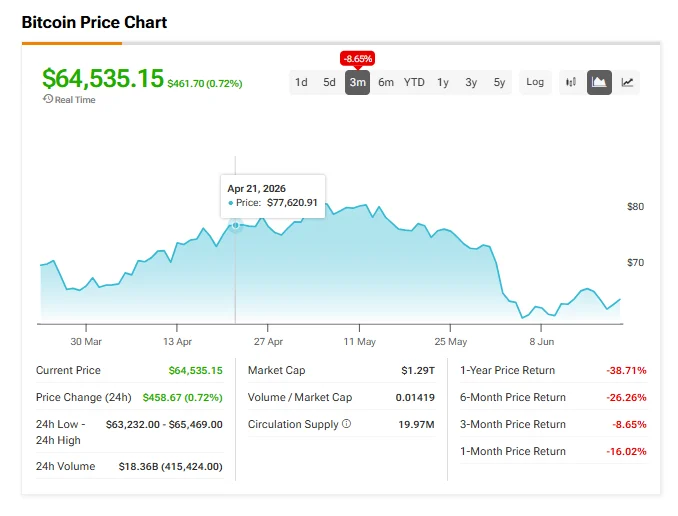This screenshot has width=678, height=516.
Task: Click the Market Cap $1.29T value
Action: (418, 370)
